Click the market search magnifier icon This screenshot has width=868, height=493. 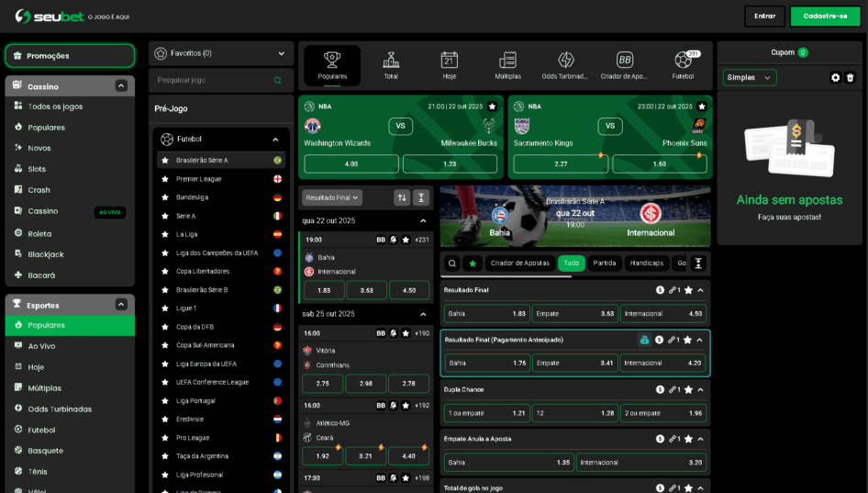click(x=452, y=263)
